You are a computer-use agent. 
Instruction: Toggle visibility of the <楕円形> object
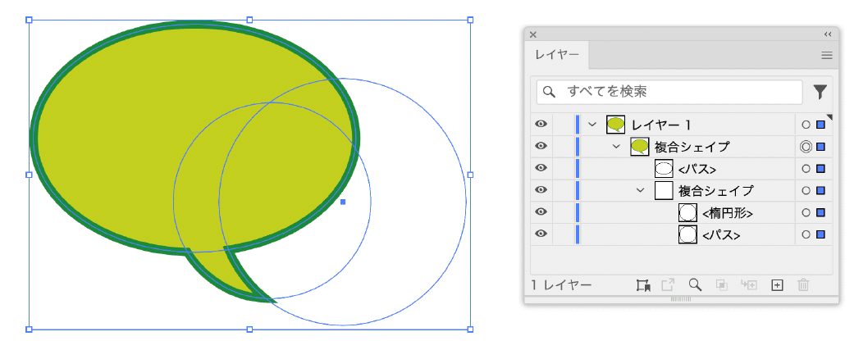541,211
